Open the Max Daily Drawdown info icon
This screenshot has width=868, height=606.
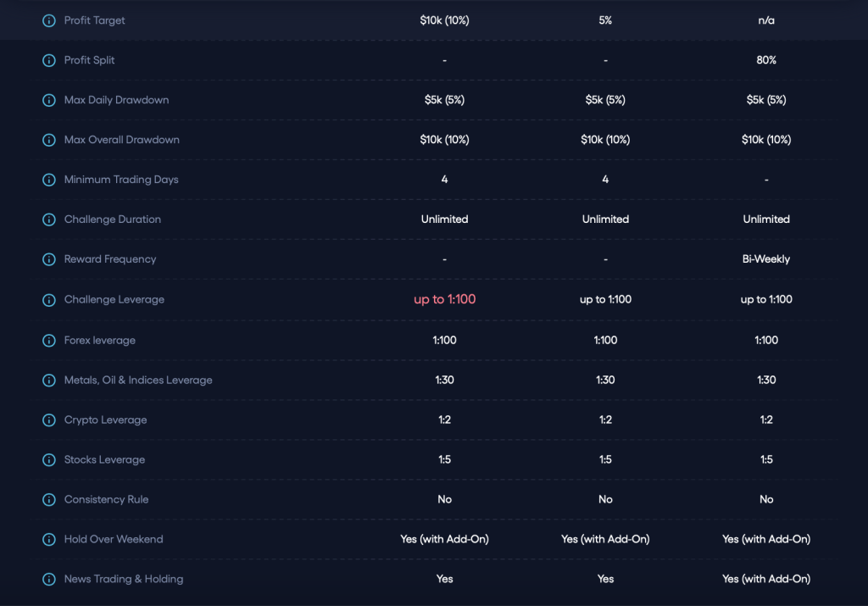49,100
